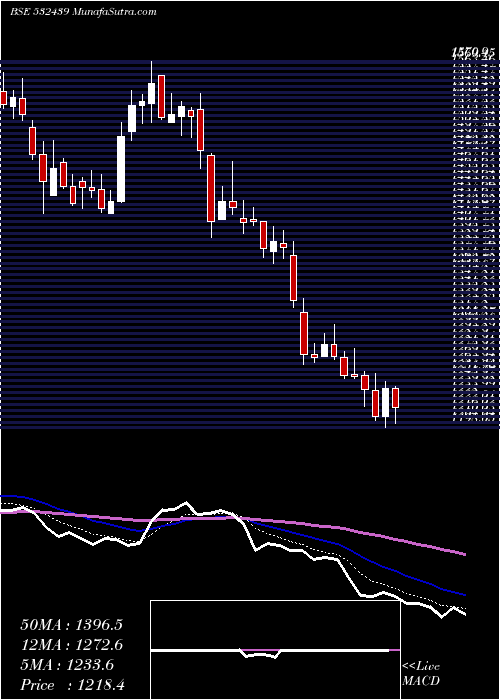Image resolution: width=500 pixels, height=700 pixels.
Task: Click the Price : 1218.4 readout
Action: pos(71,685)
